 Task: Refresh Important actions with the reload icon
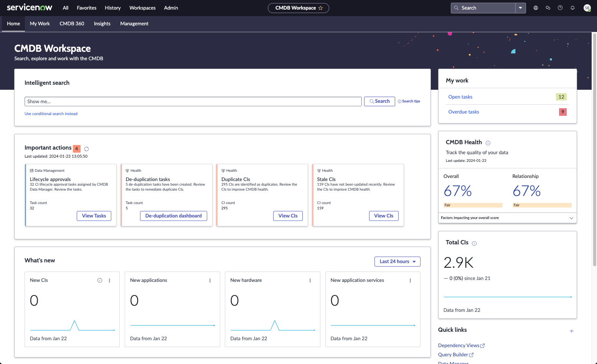[x=86, y=149]
